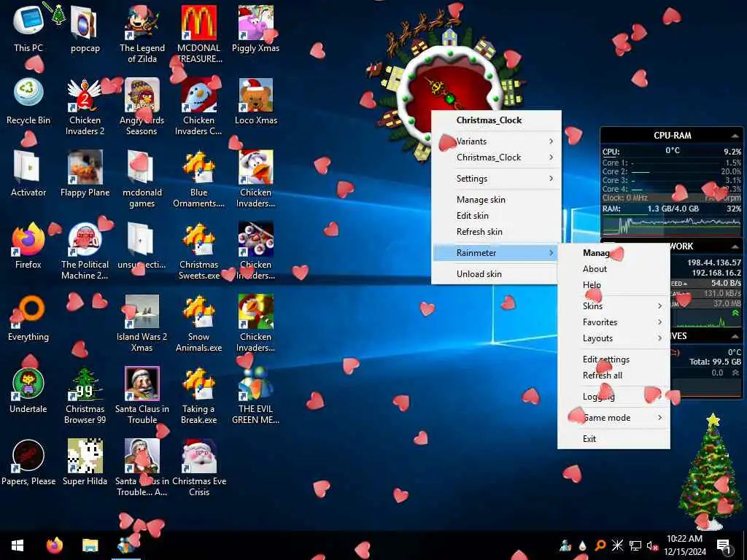Click the Christmas tree desktop widget
Viewport: 747px width, 560px height.
pyautogui.click(x=711, y=472)
